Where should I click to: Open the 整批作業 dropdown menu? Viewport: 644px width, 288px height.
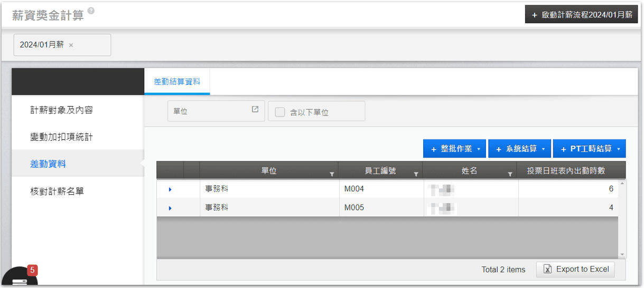(x=454, y=149)
